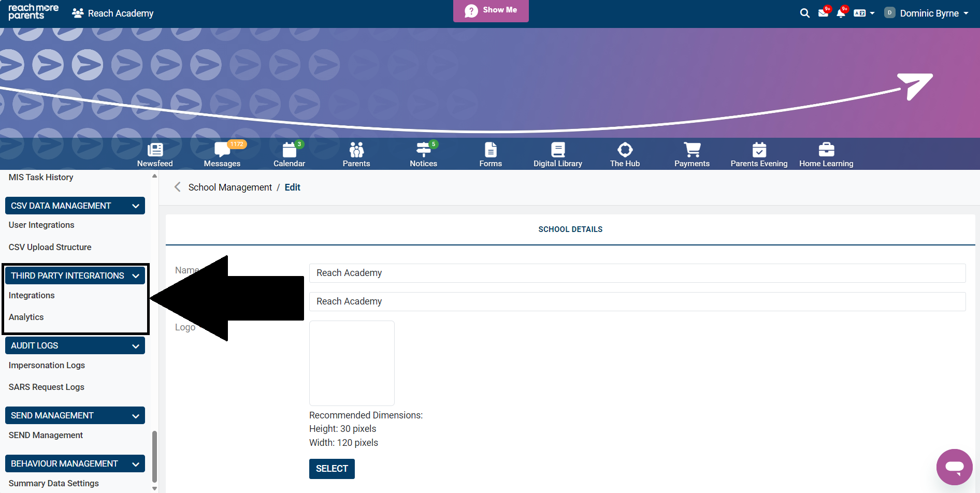Screen dimensions: 980x493
Task: Click the Payments shopping cart icon
Action: [692, 150]
